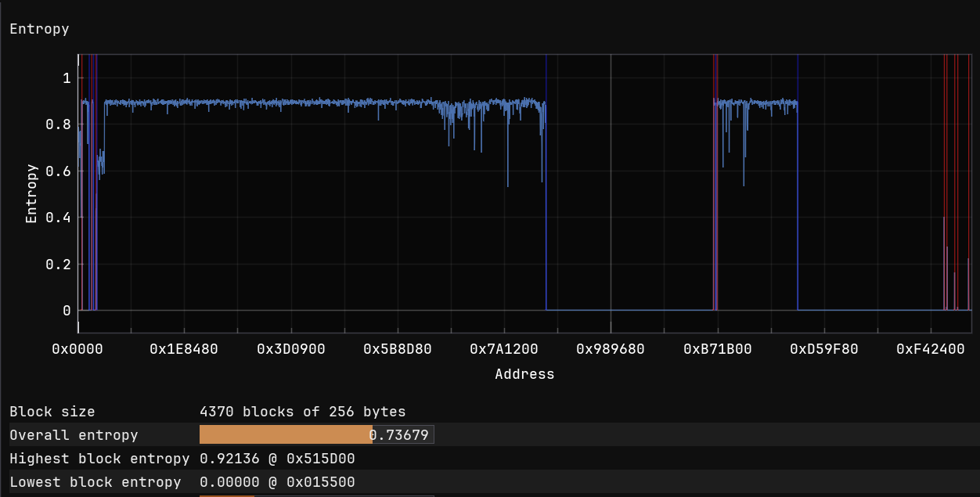The image size is (980, 497).
Task: Click the 0xF42400 x-axis tick label
Action: point(930,349)
